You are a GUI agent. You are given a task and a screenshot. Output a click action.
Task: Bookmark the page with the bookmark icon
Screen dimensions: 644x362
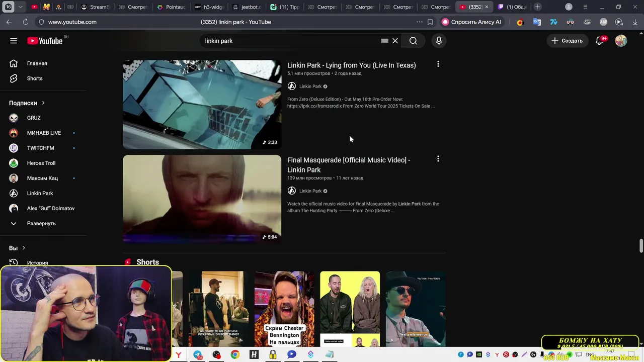tap(430, 22)
